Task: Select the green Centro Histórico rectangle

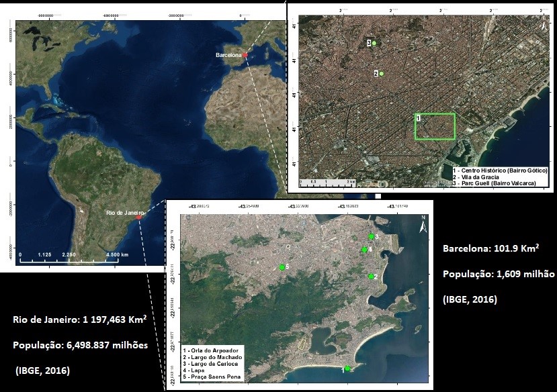Action: pyautogui.click(x=435, y=126)
